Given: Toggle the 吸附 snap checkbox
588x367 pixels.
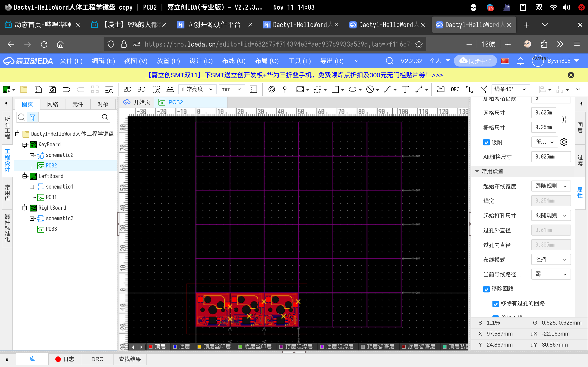Looking at the screenshot, I should pos(486,142).
